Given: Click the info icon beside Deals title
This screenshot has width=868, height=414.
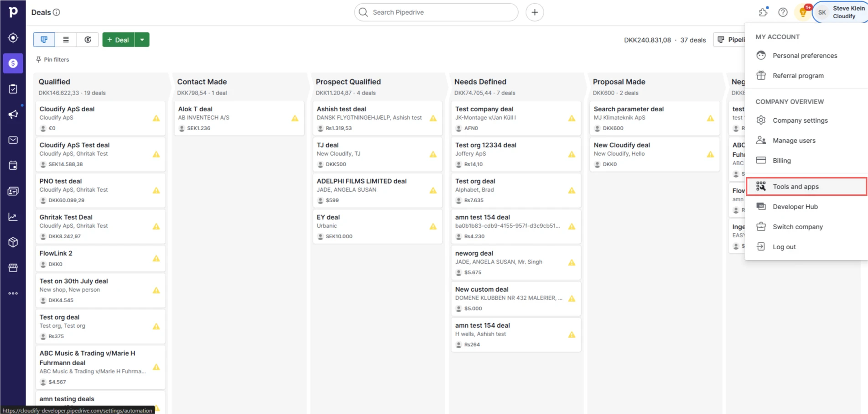Looking at the screenshot, I should (x=57, y=12).
